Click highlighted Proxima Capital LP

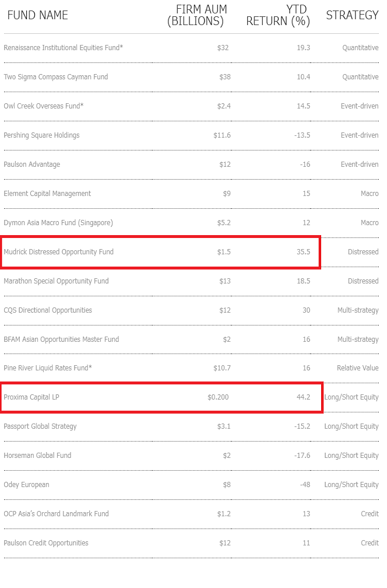[x=31, y=397]
